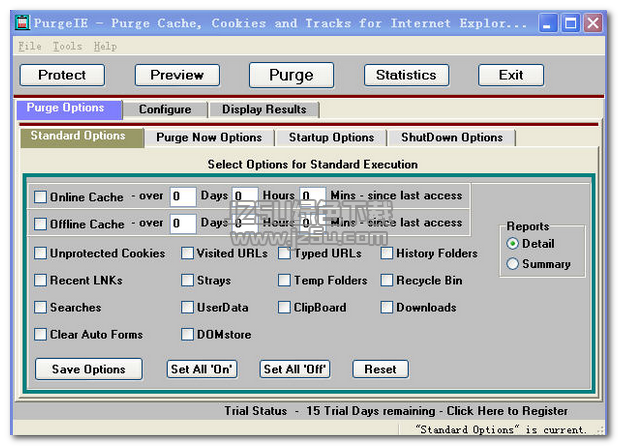Switch to the Configure tab
This screenshot has height=446, width=618.
pyautogui.click(x=165, y=110)
